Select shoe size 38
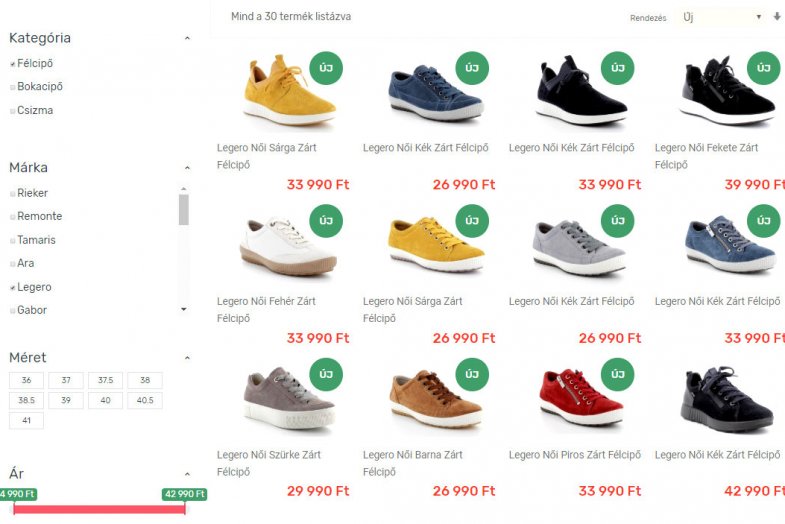Viewport: 785px width, 524px height. point(145,380)
